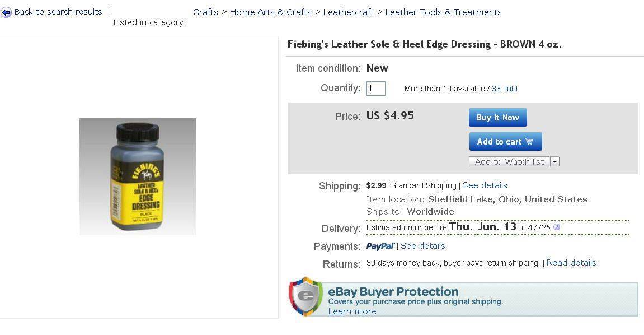See shipping details link

[485, 185]
